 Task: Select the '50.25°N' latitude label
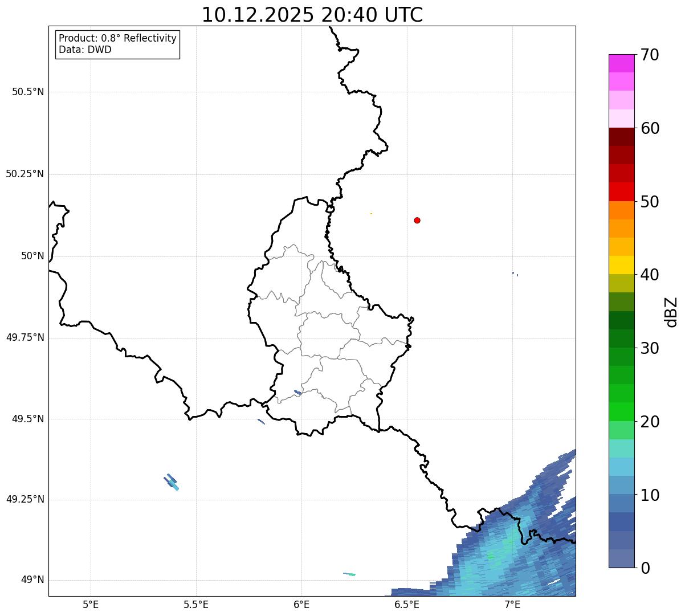coord(25,174)
